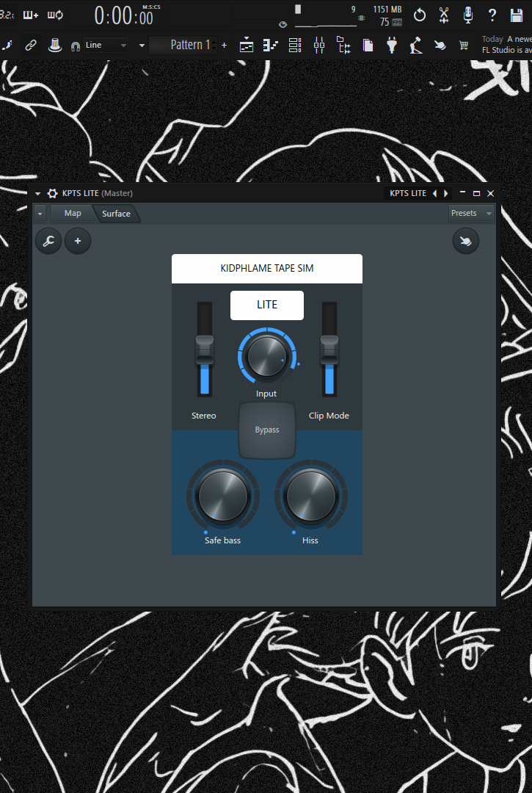This screenshot has width=532, height=793.
Task: Open help with the question mark icon
Action: [x=492, y=15]
